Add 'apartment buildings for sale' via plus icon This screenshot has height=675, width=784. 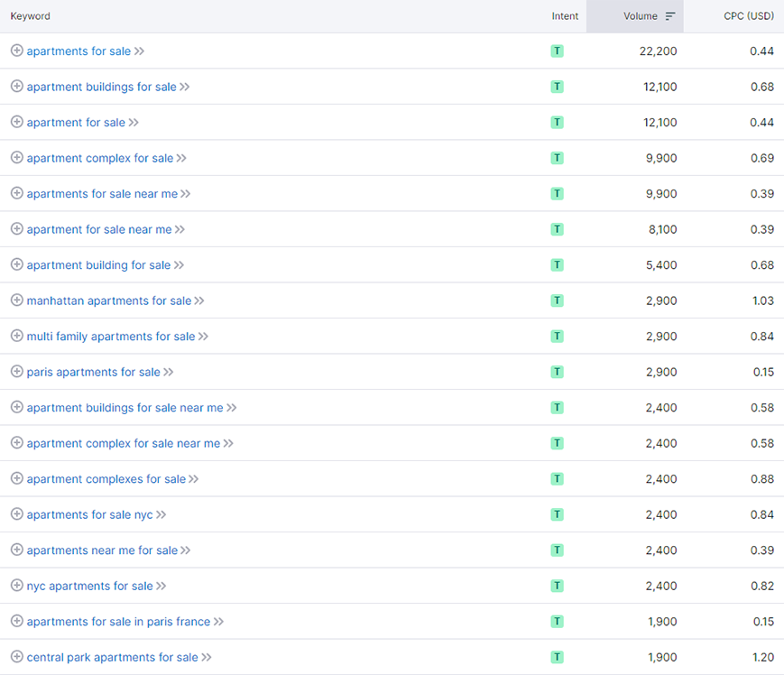point(16,87)
